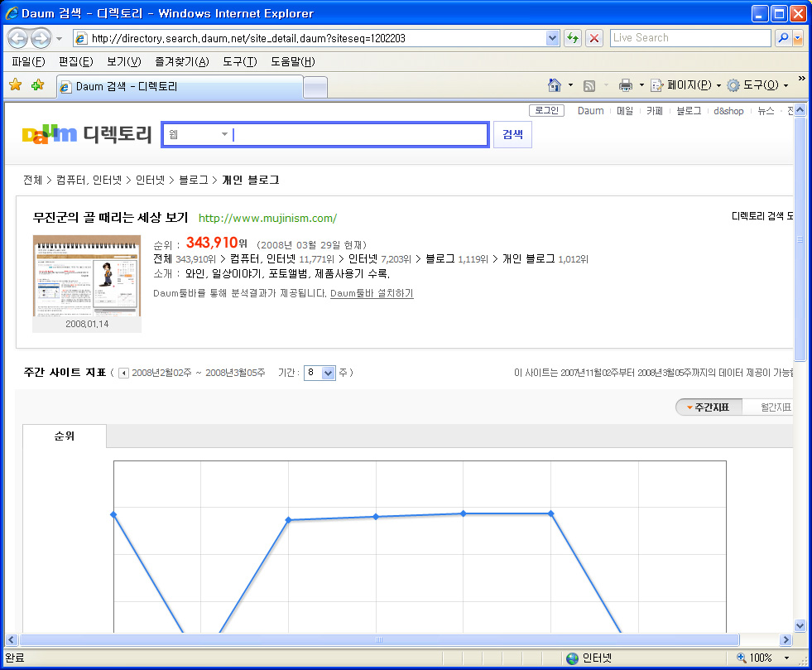Click the browser Forward arrow button
This screenshot has width=812, height=670.
pos(41,38)
